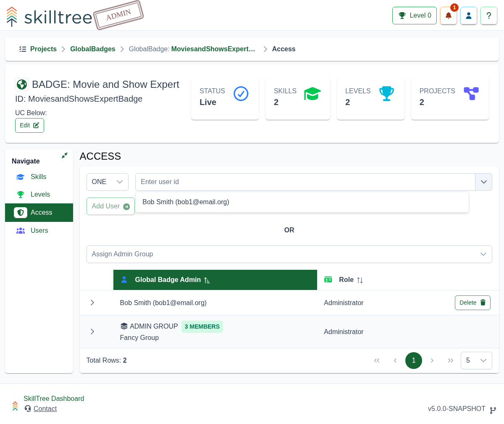This screenshot has width=504, height=424.
Task: Expand the Fancy Group admin group row
Action: (x=92, y=332)
